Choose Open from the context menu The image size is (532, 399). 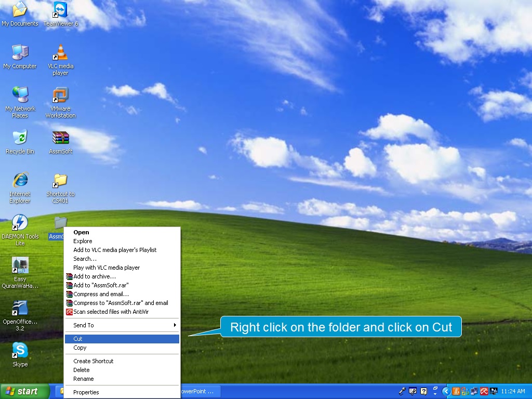point(122,232)
